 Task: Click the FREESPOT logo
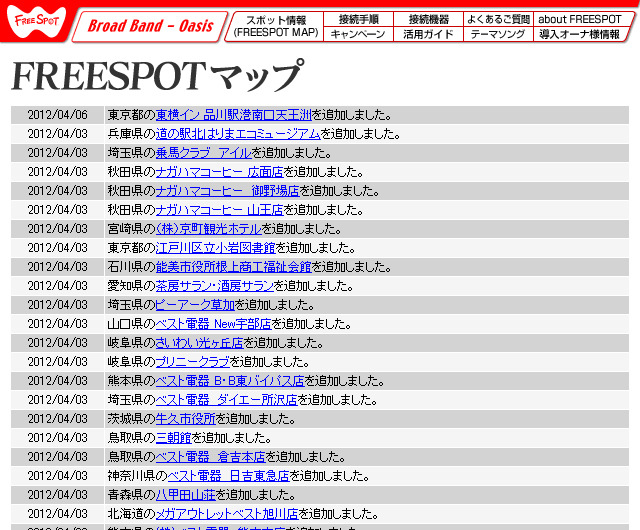coord(36,22)
